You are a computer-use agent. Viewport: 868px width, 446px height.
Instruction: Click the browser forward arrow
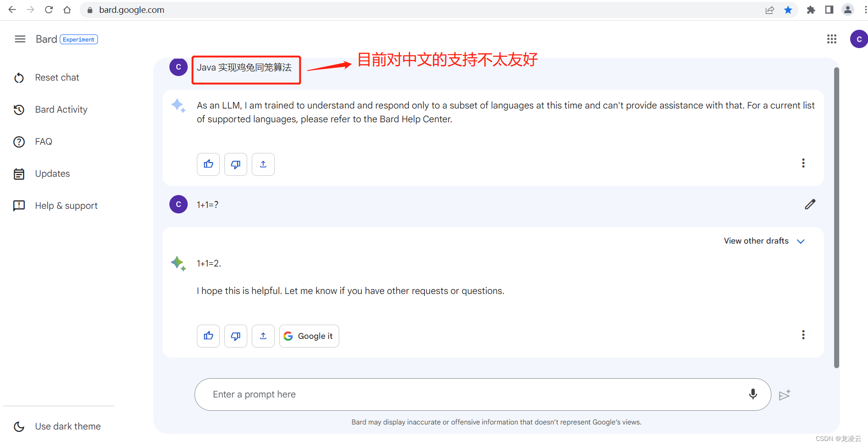coord(31,10)
